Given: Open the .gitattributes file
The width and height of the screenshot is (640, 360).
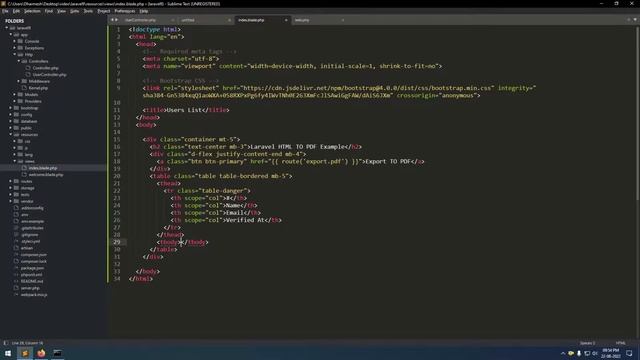Looking at the screenshot, I should [32, 228].
